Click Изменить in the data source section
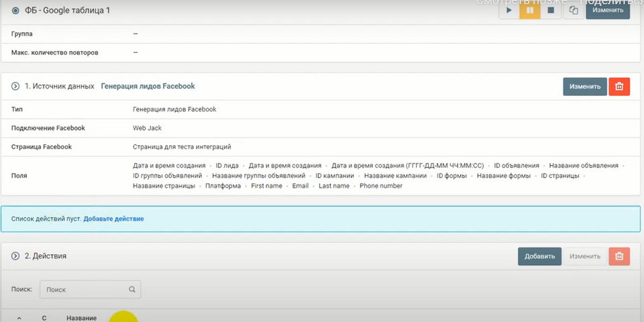Image resolution: width=644 pixels, height=322 pixels. point(584,87)
